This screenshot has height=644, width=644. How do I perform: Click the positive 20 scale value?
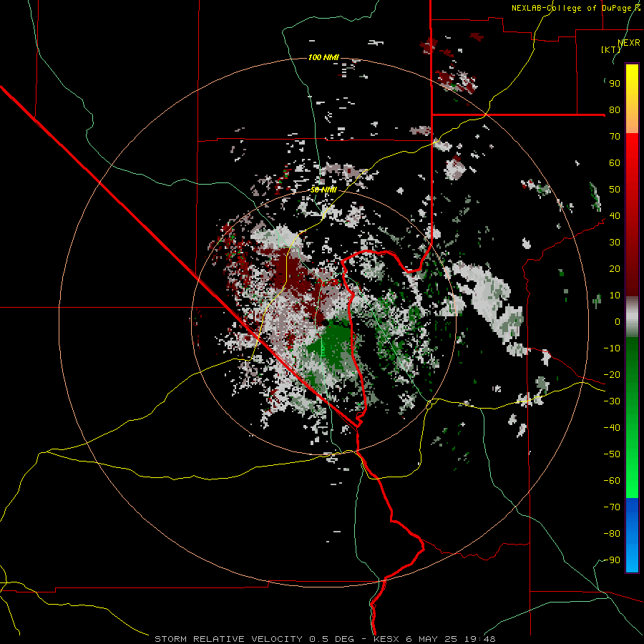click(x=615, y=269)
